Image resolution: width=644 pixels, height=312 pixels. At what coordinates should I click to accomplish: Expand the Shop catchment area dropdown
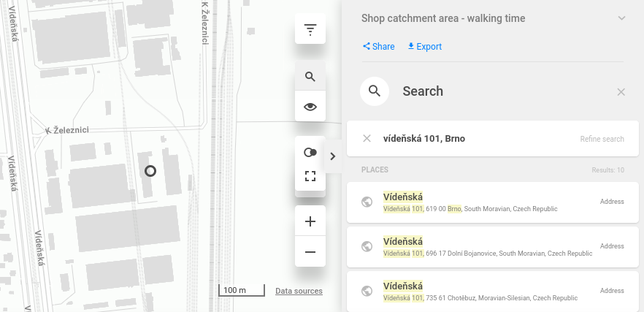pyautogui.click(x=621, y=18)
